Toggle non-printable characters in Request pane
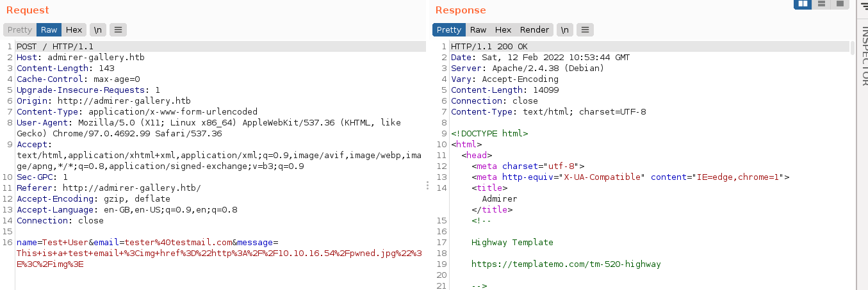This screenshot has width=868, height=290. point(97,30)
